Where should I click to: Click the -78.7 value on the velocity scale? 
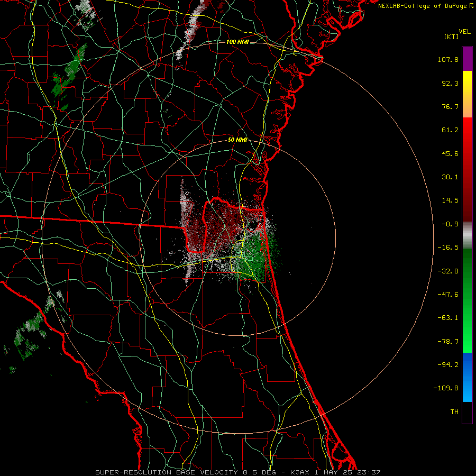[448, 342]
